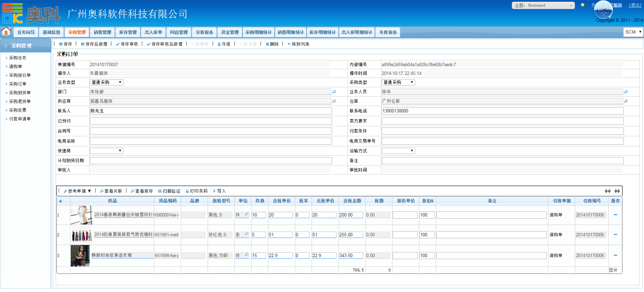
Task: Open the 主题 Redmond theme selector
Action: [543, 5]
